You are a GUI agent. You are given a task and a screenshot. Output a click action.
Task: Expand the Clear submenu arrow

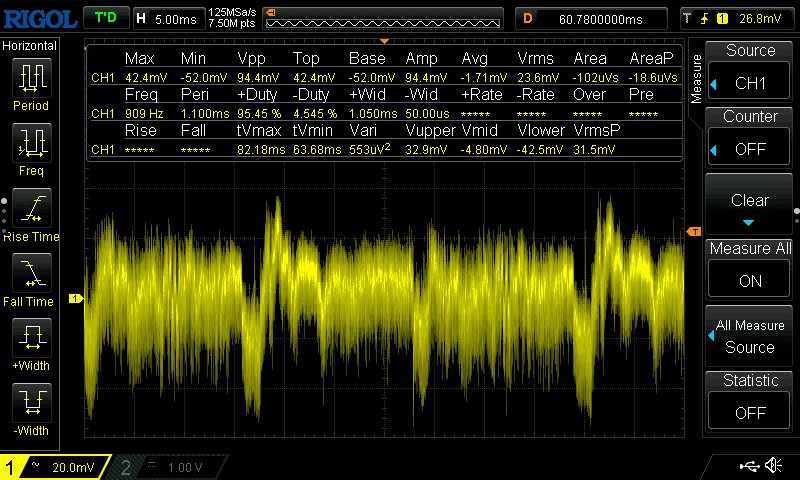coord(749,222)
